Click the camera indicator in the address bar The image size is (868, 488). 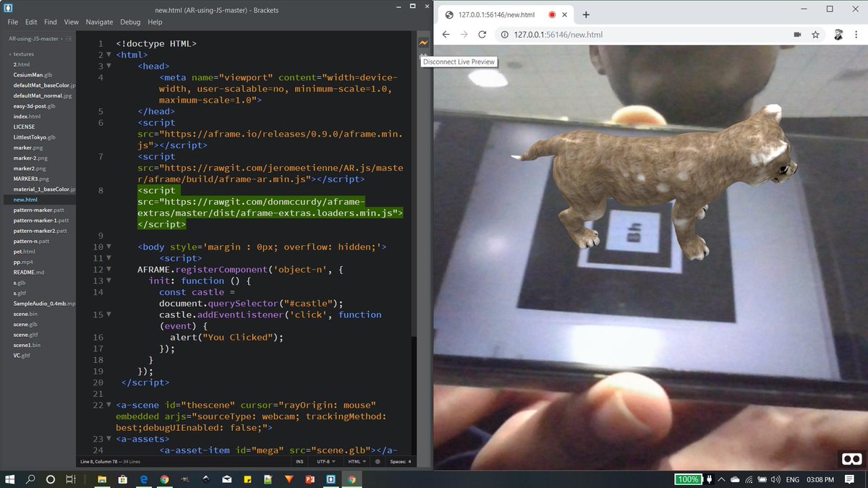click(x=796, y=34)
